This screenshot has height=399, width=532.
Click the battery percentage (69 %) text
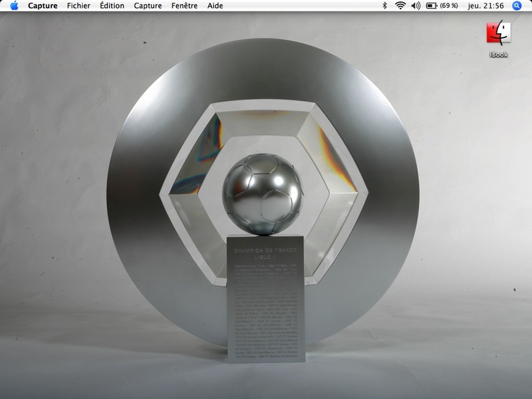(449, 6)
